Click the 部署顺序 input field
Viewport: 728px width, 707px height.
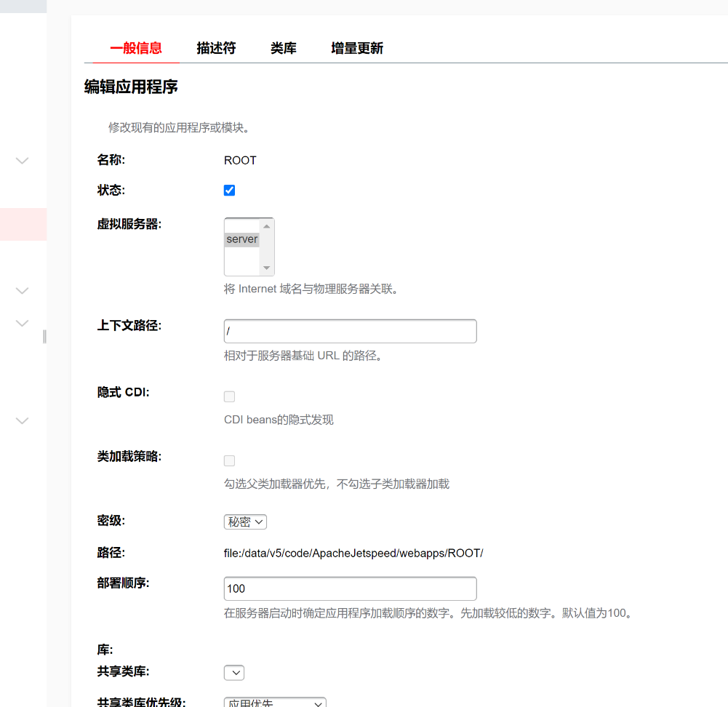point(350,588)
